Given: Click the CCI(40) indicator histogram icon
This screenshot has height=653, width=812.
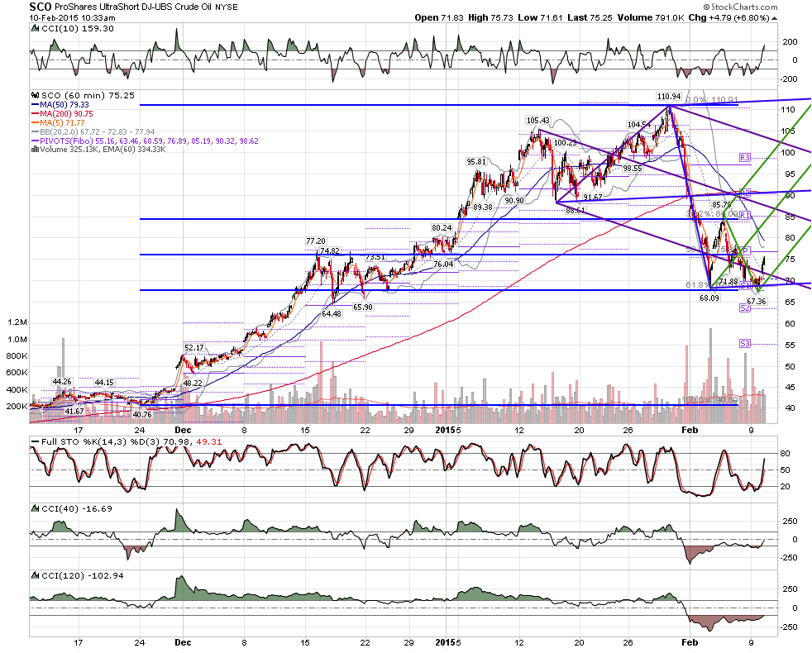Looking at the screenshot, I should [36, 508].
